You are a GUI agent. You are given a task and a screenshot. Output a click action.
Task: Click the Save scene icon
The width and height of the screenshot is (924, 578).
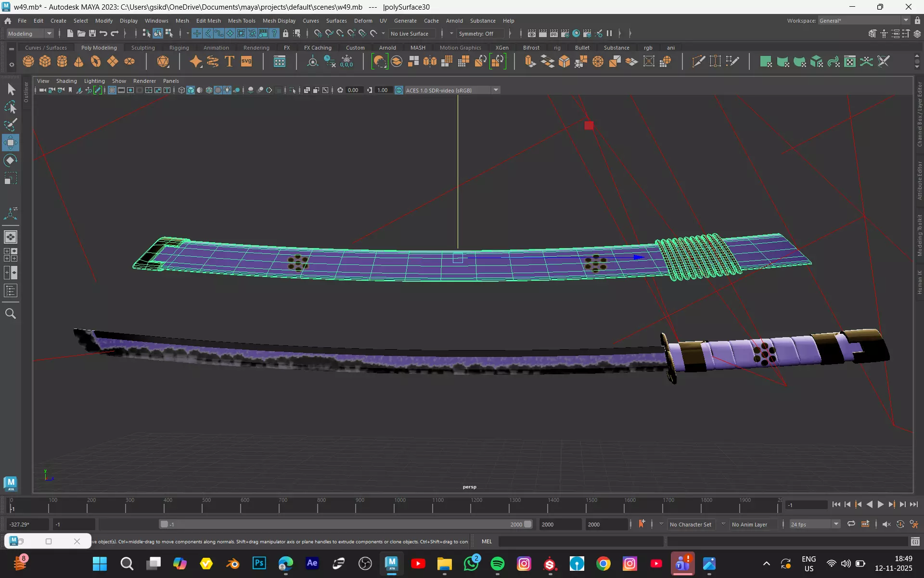coord(92,33)
